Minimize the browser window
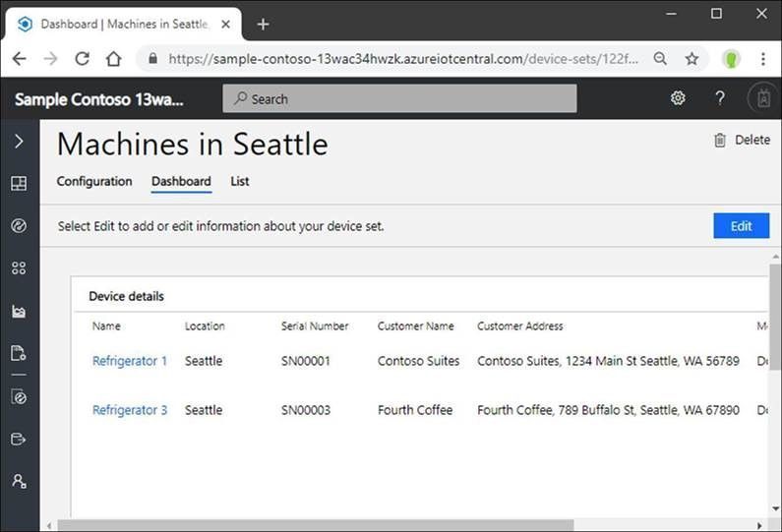Image resolution: width=782 pixels, height=532 pixels. (x=671, y=14)
